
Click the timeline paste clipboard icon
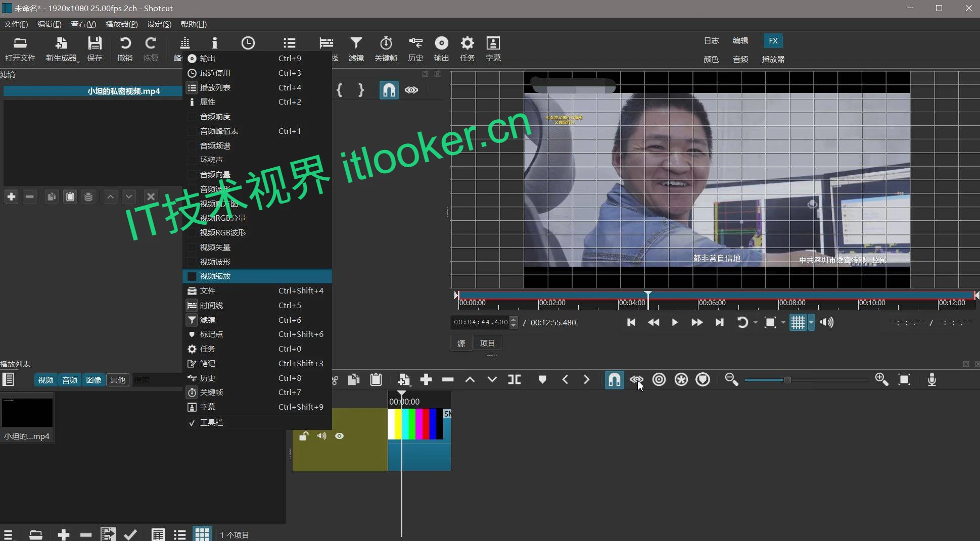[376, 380]
